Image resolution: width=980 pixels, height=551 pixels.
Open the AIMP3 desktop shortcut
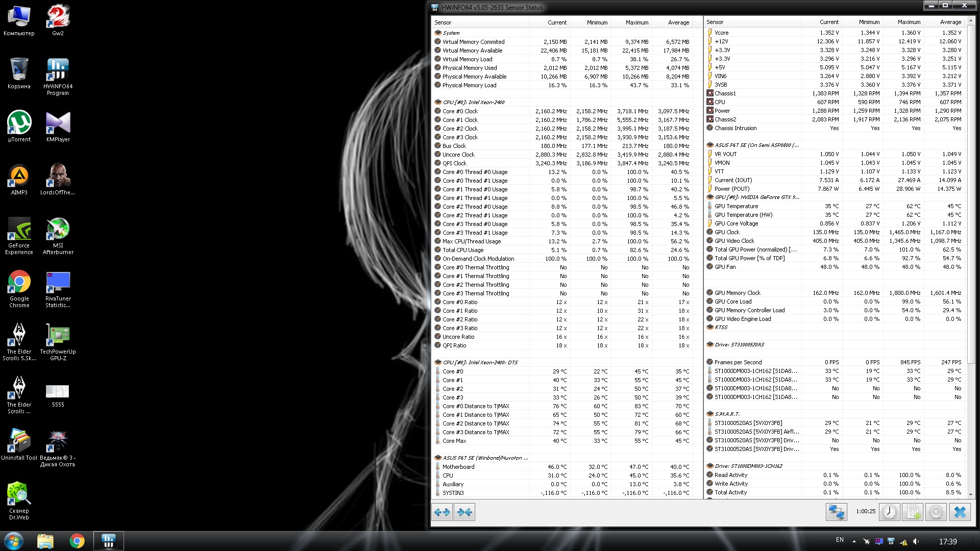point(19,180)
